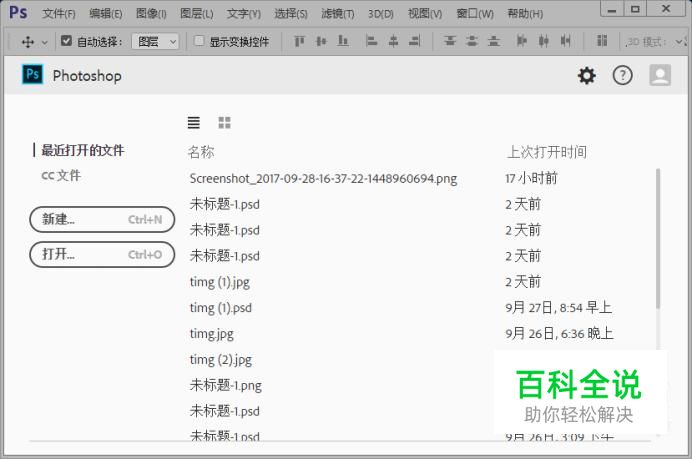Click the auto-align layers icon
This screenshot has height=459, width=692.
602,41
